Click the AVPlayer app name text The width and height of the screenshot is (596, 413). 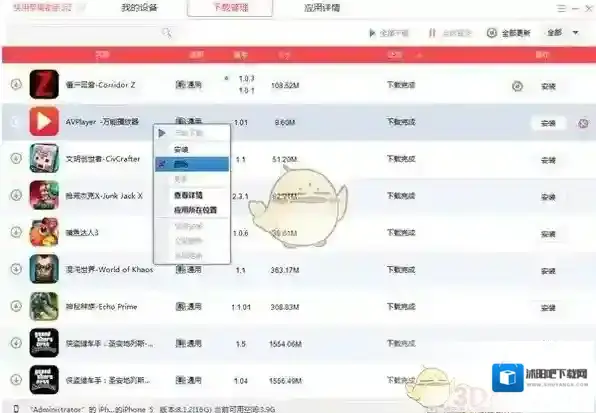tap(102, 122)
